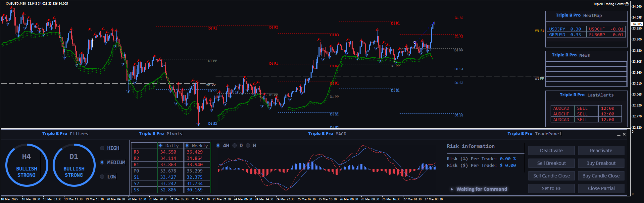Select the LOW filter option
The image size is (644, 203).
(102, 177)
